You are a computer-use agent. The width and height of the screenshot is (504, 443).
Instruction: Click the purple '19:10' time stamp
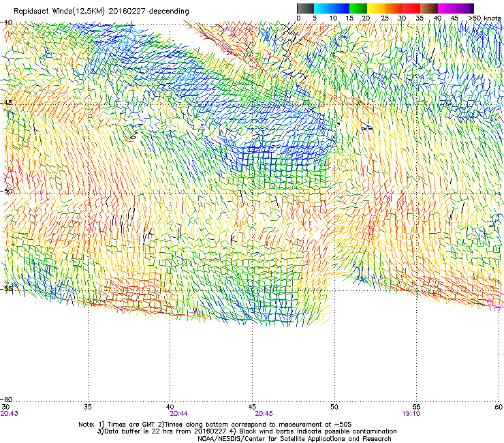(411, 414)
